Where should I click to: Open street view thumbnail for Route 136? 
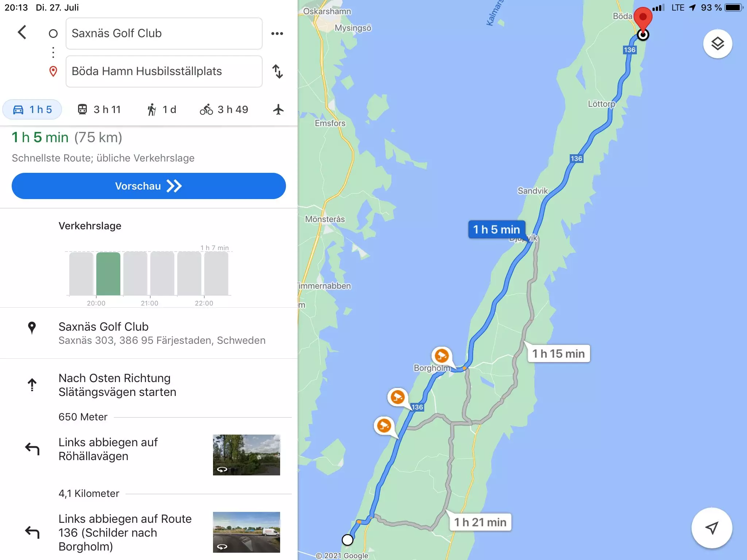(247, 532)
